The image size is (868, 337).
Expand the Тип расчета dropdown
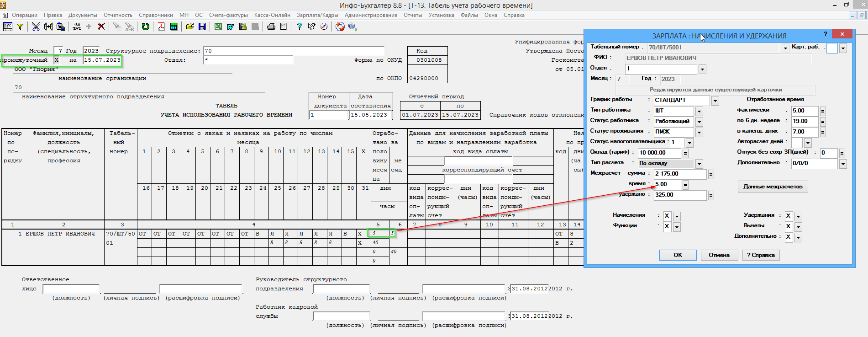click(699, 164)
